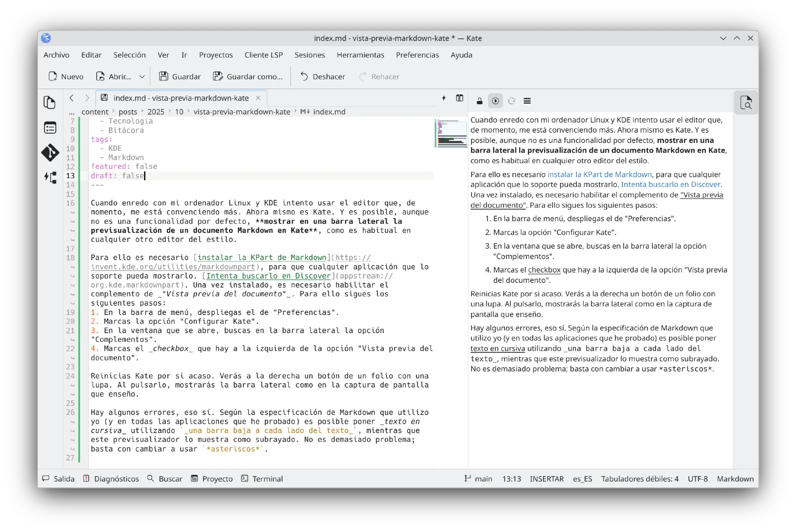Close the index.md tab
This screenshot has height=532, width=796.
coord(258,98)
